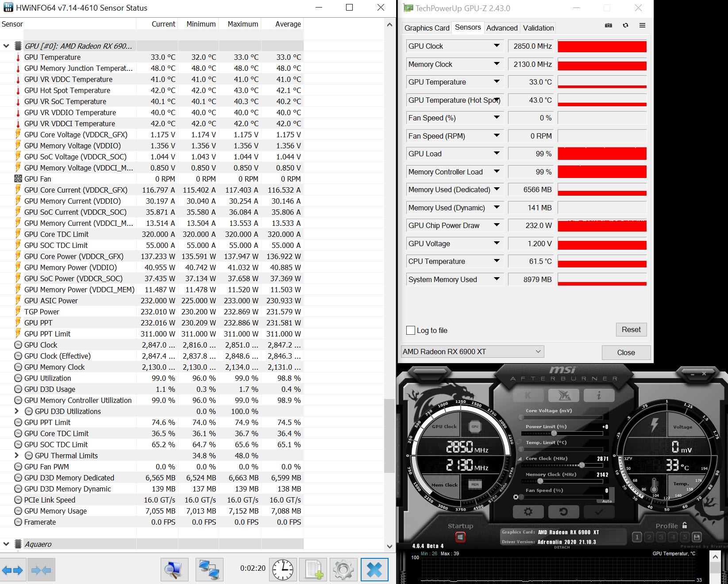Click the Maximum column header
This screenshot has width=728, height=584.
[x=239, y=24]
